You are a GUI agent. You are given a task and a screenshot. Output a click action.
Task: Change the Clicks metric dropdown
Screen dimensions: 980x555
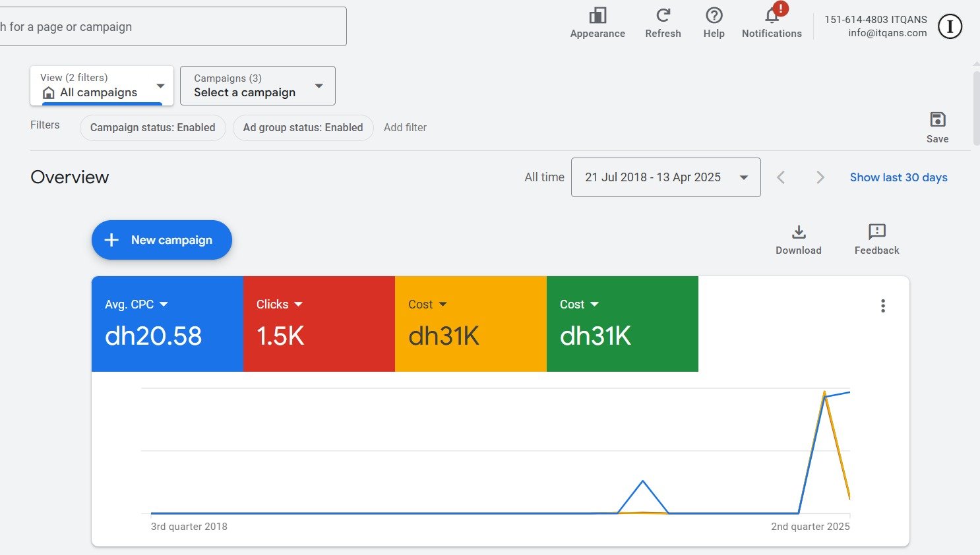pos(280,305)
